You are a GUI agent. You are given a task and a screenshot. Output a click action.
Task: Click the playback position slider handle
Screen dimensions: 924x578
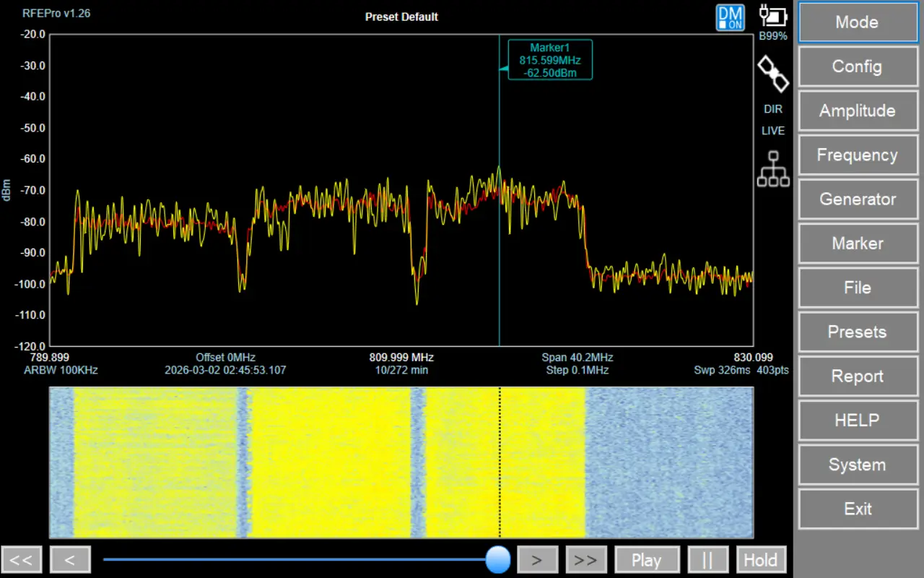pos(497,559)
